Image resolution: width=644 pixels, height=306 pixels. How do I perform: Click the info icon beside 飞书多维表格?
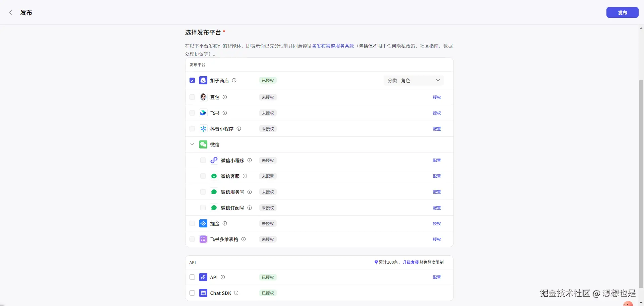click(244, 239)
